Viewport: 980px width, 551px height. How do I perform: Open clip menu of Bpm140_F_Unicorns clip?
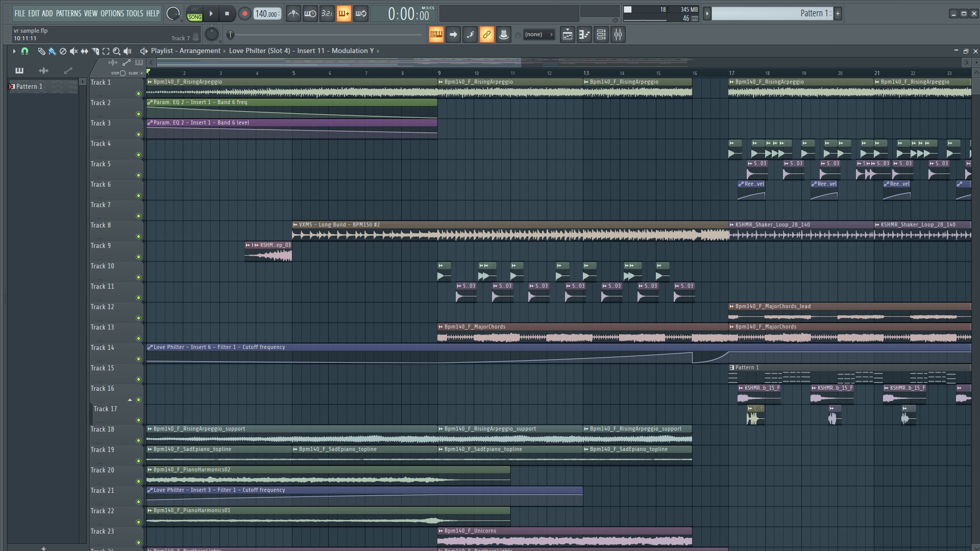pos(440,531)
